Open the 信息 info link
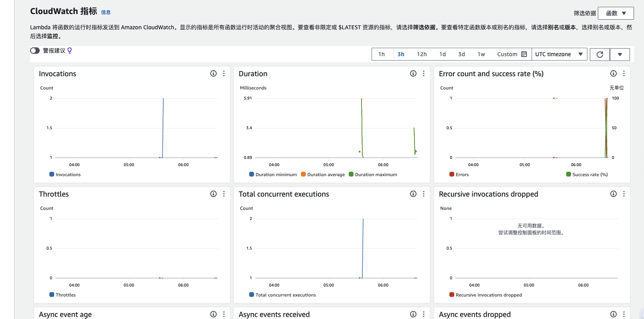The width and height of the screenshot is (644, 319). (106, 12)
